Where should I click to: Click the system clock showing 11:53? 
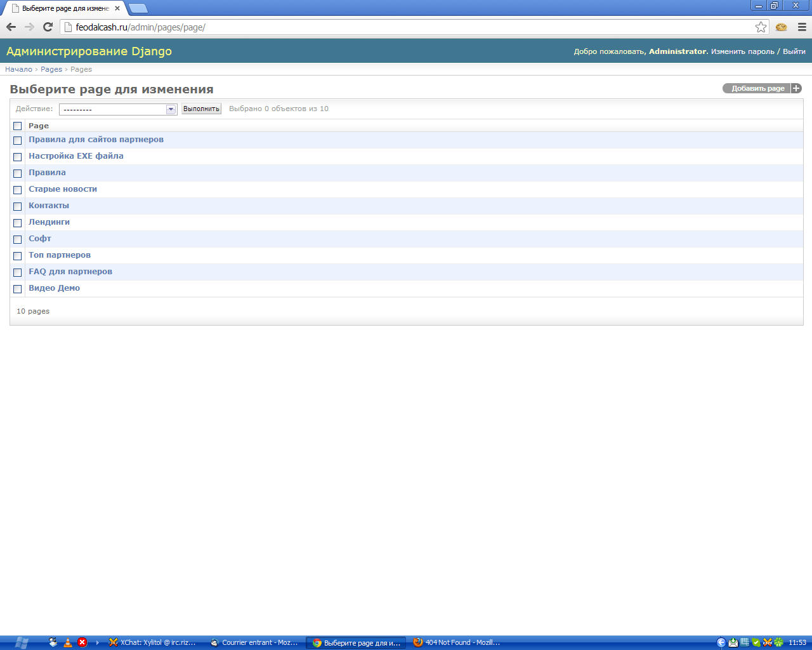point(797,642)
